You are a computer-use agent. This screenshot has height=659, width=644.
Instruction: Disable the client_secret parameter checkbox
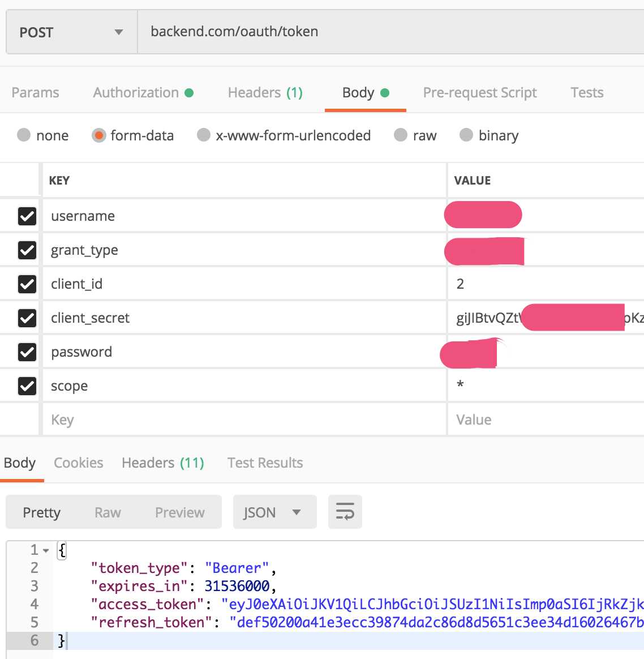[27, 318]
